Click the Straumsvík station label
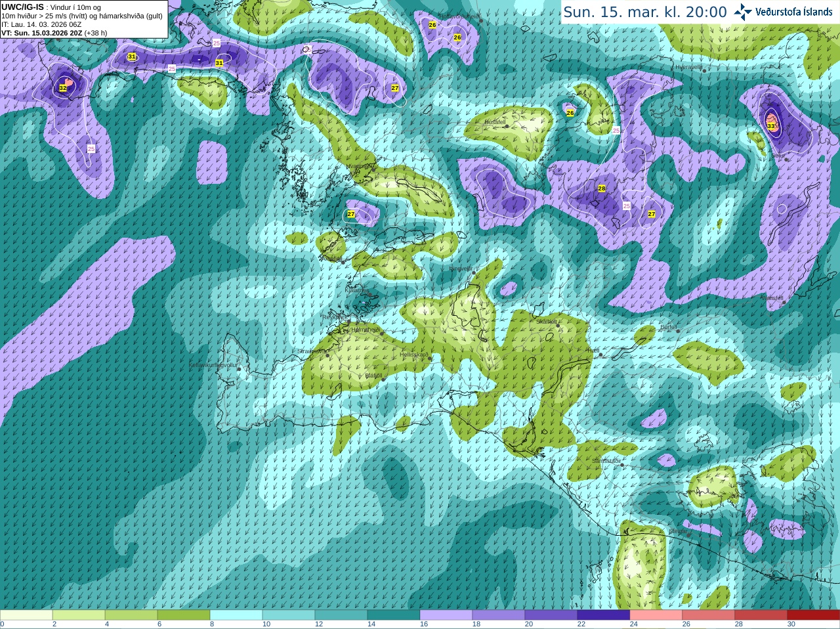 (311, 351)
